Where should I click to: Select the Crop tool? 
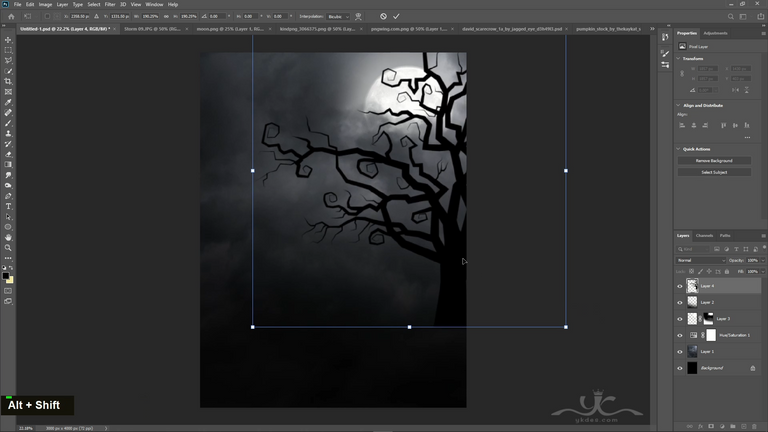point(8,81)
